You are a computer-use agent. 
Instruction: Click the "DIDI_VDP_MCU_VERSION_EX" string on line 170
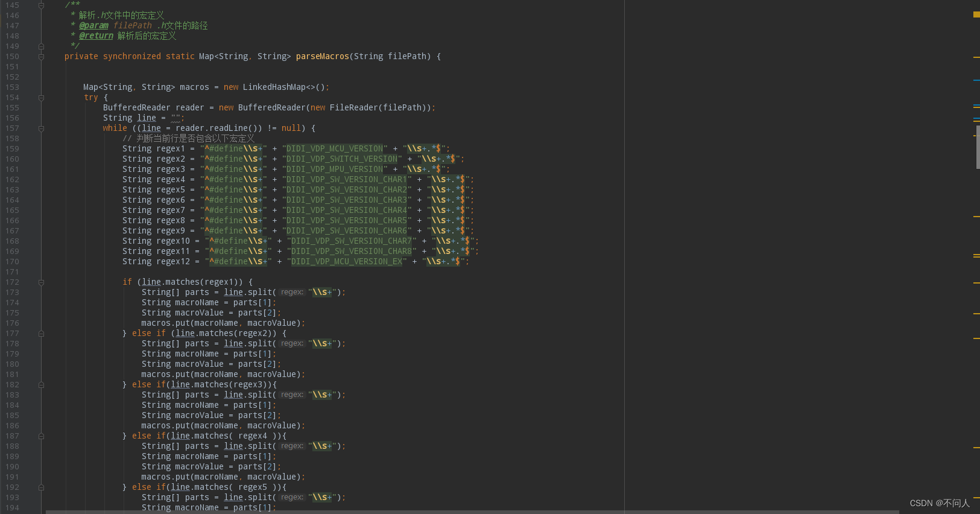pos(347,262)
